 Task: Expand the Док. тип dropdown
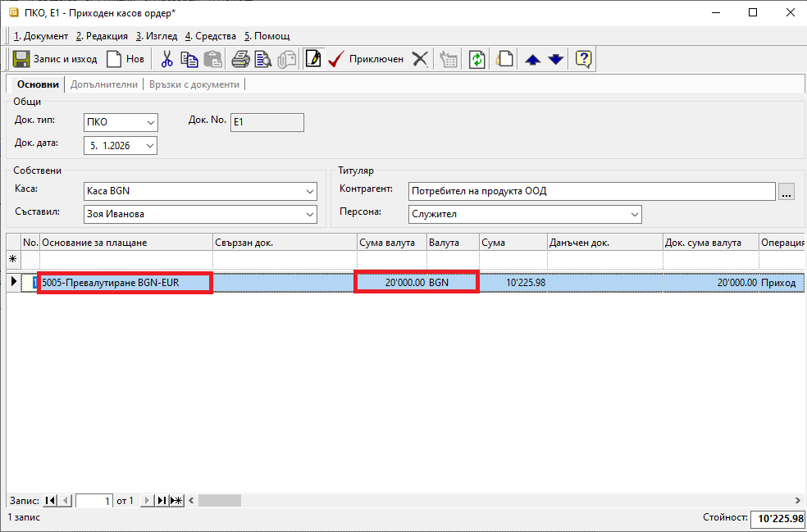click(x=150, y=123)
